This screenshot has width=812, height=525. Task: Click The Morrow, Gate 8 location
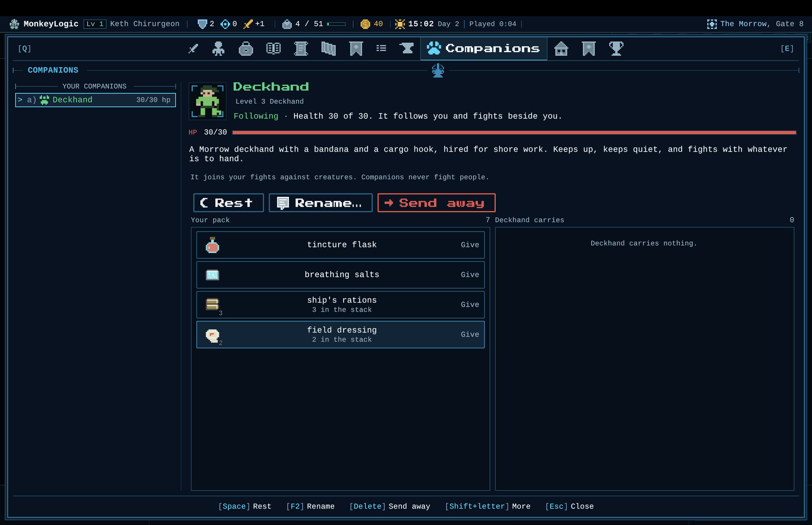pos(755,24)
